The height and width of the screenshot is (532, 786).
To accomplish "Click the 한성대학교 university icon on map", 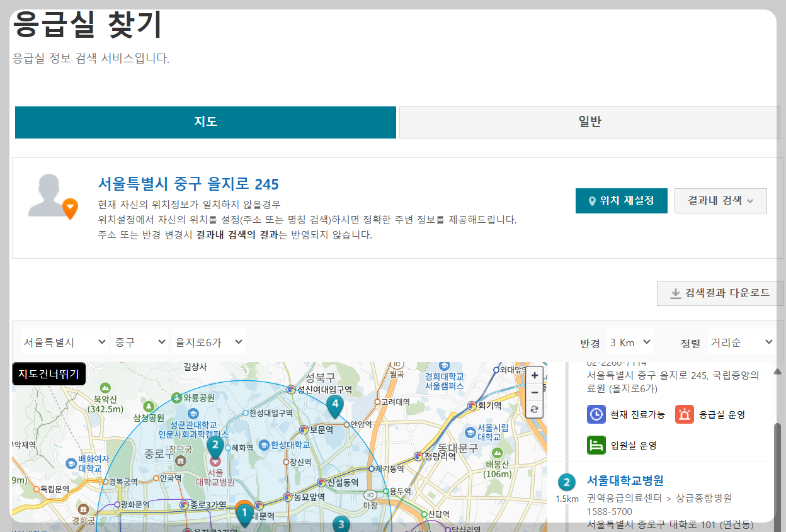I will (264, 444).
